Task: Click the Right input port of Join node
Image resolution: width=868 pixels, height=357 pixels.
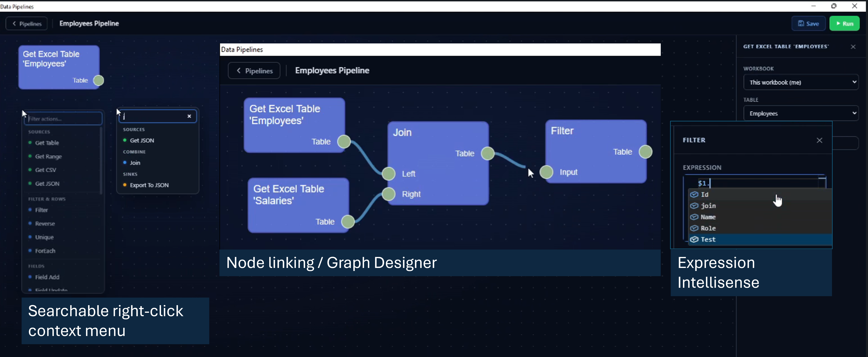Action: pos(388,194)
